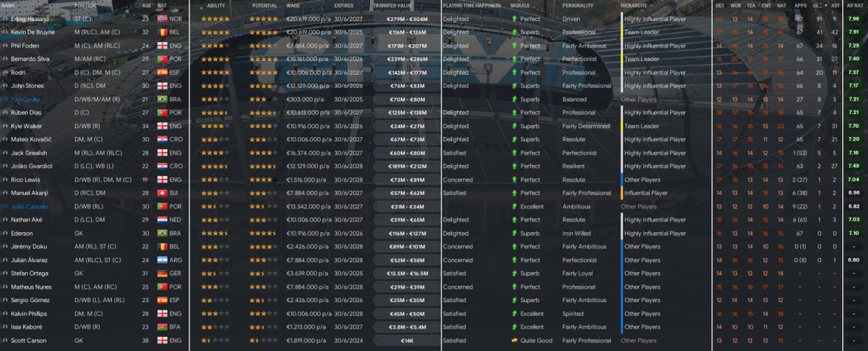The width and height of the screenshot is (868, 351).
Task: Click the Burkina Faso flag in Issa Kaboré's row
Action: [161, 327]
